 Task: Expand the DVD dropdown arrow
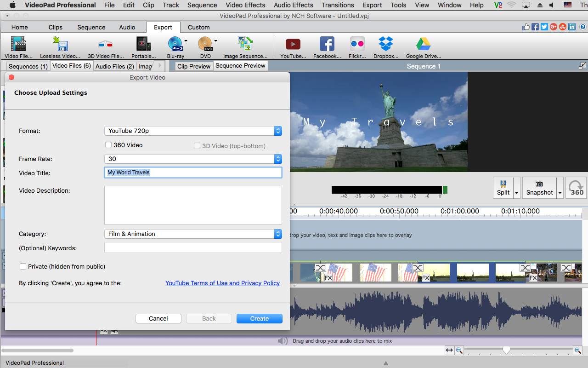pos(215,41)
